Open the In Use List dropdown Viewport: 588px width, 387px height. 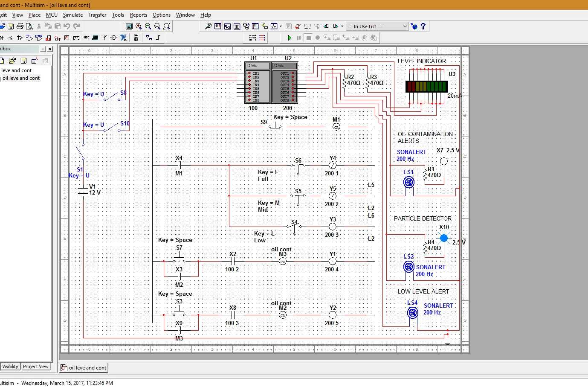coord(377,26)
